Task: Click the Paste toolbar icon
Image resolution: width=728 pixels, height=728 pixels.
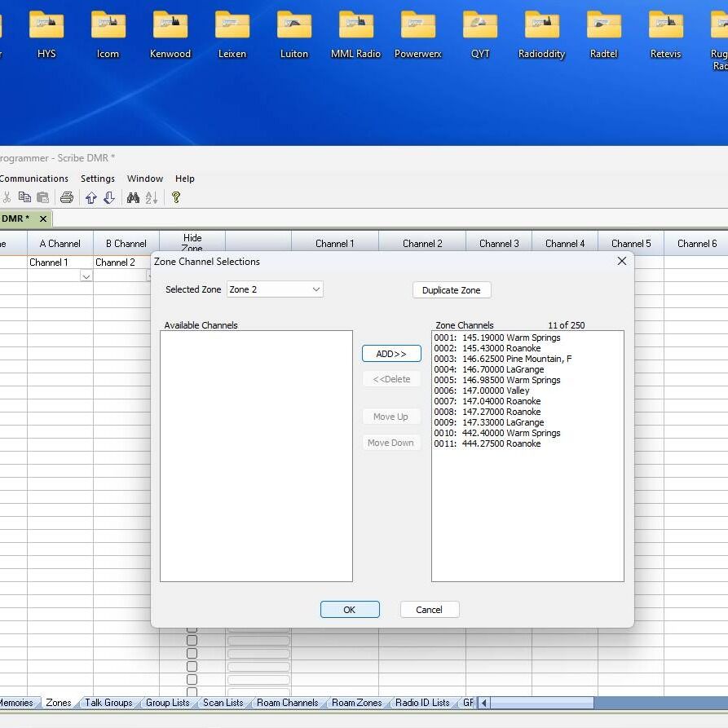Action: 42,197
